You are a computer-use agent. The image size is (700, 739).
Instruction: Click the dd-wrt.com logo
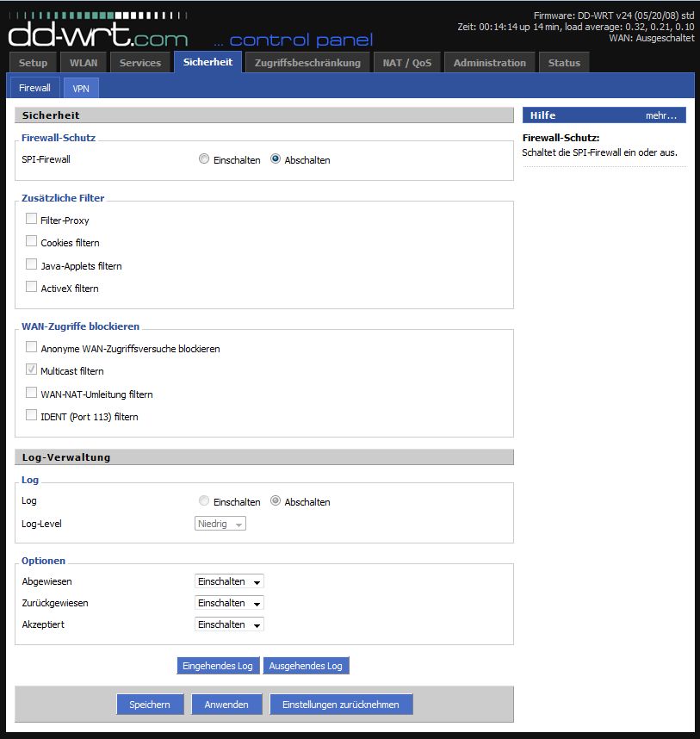point(97,34)
